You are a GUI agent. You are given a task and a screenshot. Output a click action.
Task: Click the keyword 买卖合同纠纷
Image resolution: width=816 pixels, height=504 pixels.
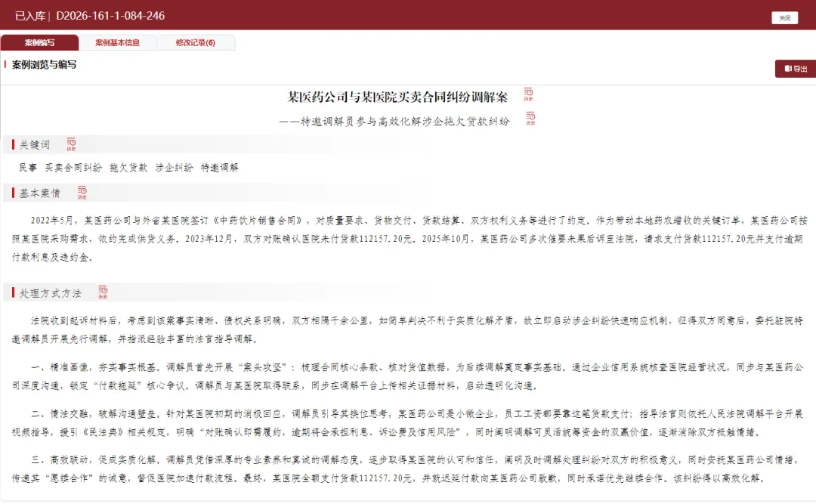coord(73,168)
